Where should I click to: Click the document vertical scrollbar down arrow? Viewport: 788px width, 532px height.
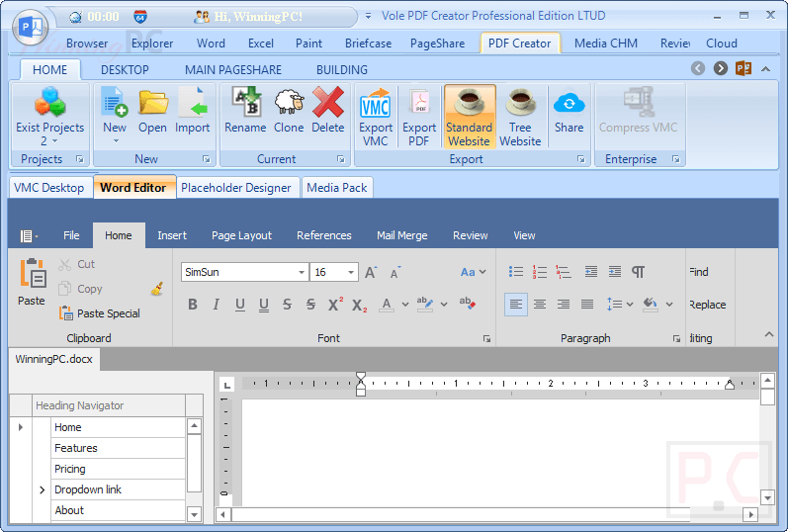tap(767, 497)
